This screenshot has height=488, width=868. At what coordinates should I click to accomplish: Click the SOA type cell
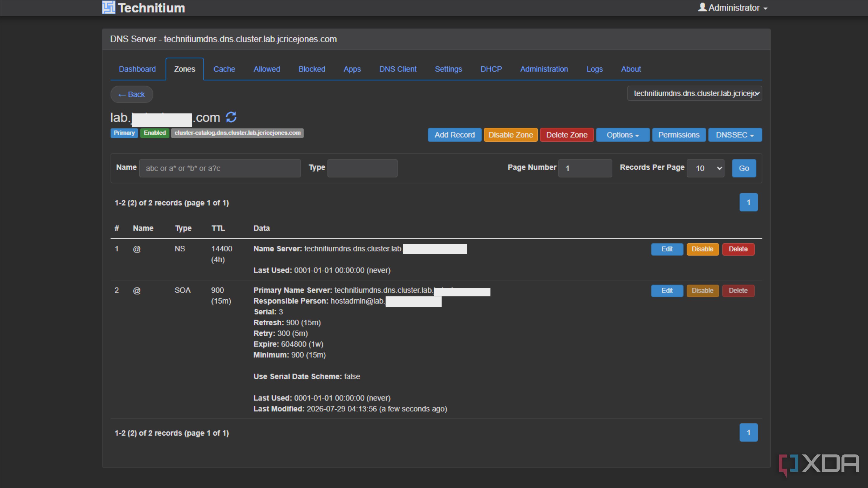point(182,290)
